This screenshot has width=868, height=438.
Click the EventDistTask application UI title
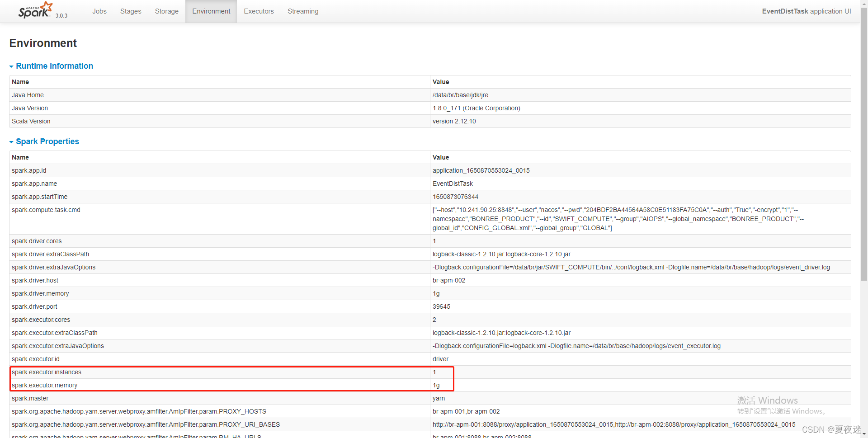(806, 11)
